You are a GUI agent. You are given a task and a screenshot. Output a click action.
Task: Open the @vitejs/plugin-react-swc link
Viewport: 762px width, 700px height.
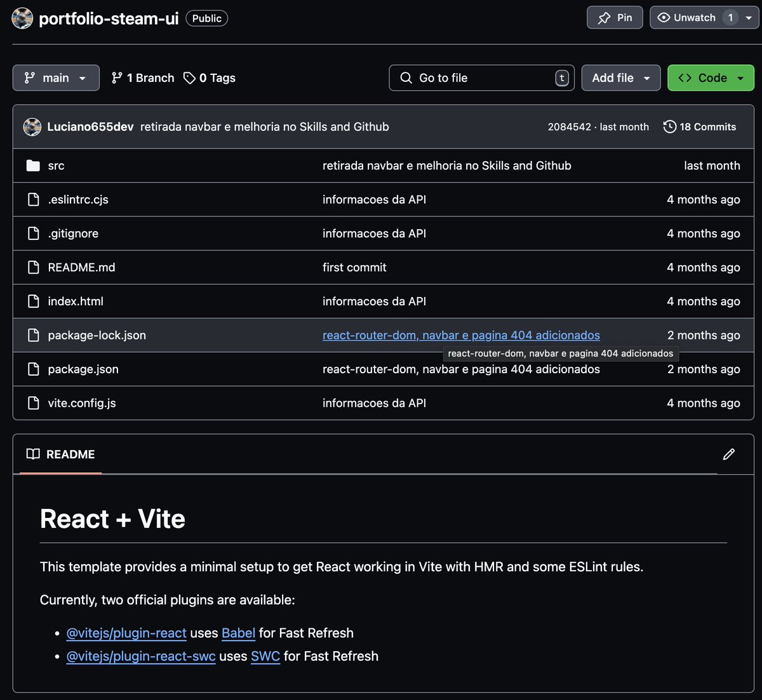point(141,657)
